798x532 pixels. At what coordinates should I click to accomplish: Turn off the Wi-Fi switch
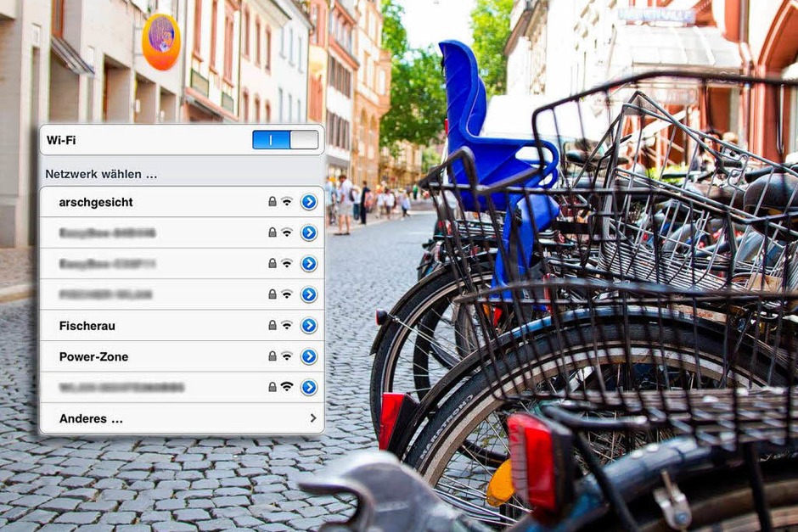click(x=285, y=139)
